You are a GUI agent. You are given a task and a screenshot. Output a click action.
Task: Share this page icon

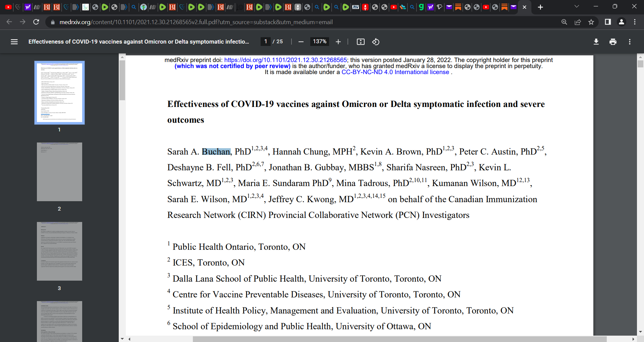pos(578,22)
